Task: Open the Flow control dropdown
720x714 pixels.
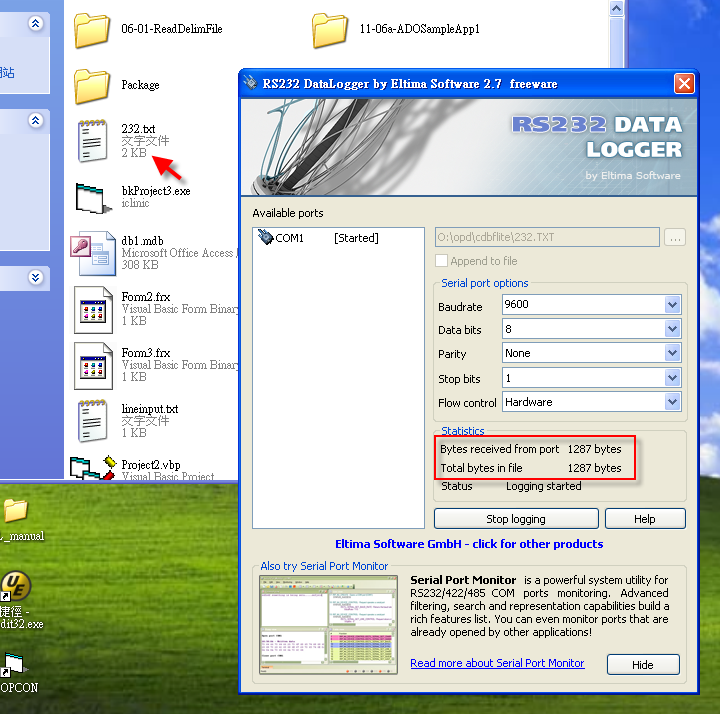Action: (672, 402)
